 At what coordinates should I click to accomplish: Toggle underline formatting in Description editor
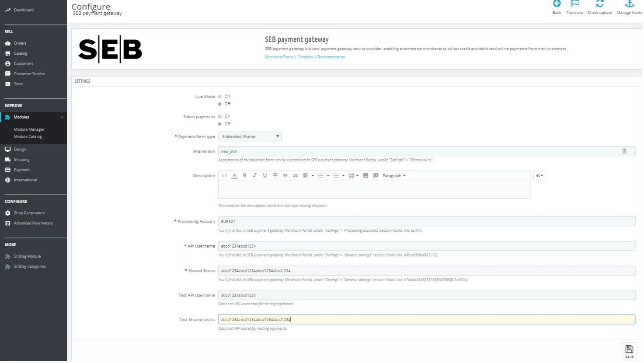pos(265,176)
